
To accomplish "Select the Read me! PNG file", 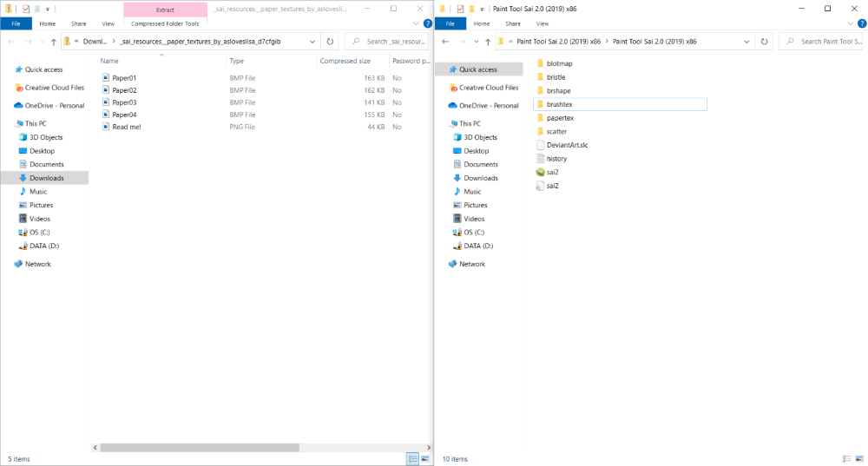I will click(126, 127).
